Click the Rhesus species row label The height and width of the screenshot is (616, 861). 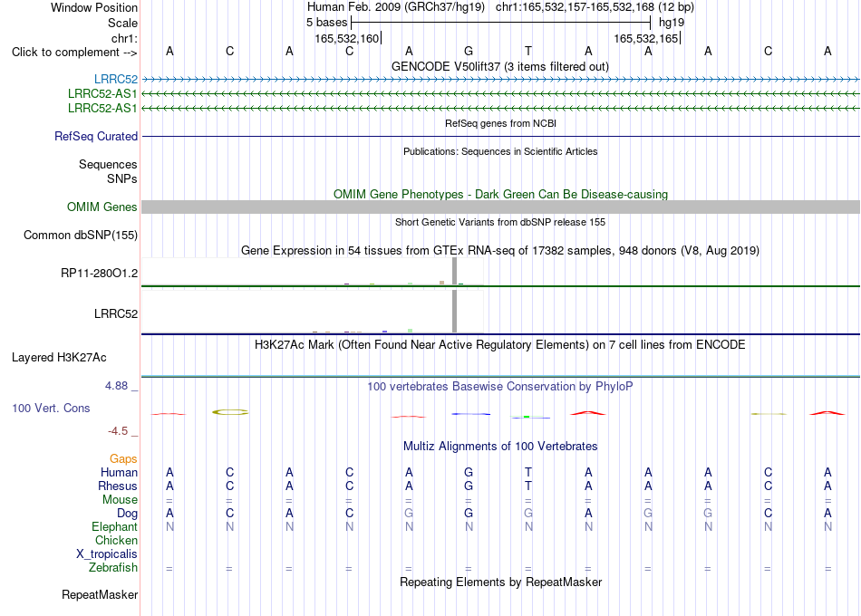[118, 486]
